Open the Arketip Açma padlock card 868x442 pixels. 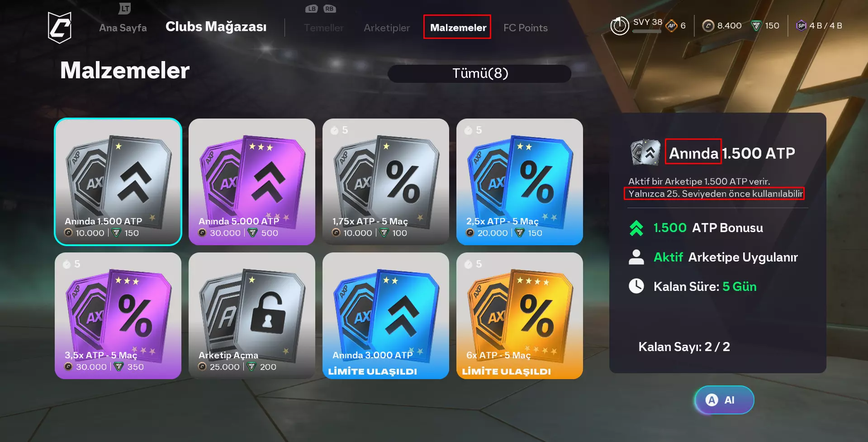252,316
